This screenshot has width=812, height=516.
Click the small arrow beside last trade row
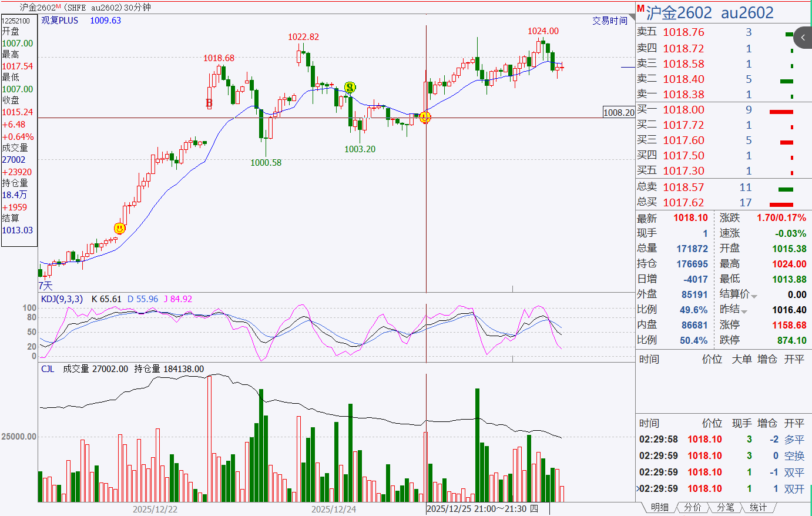click(638, 488)
